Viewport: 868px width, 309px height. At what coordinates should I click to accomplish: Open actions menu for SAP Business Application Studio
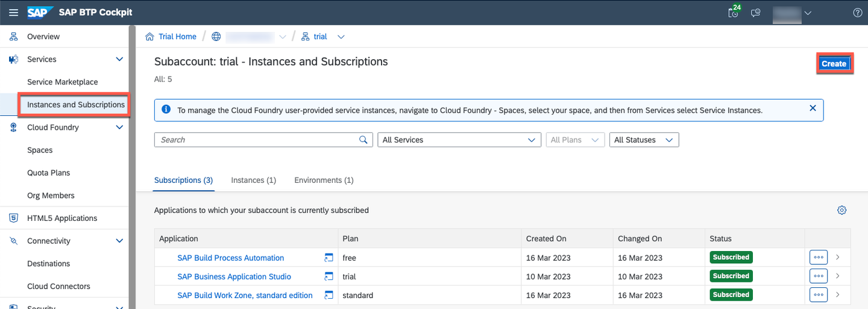[x=819, y=276]
